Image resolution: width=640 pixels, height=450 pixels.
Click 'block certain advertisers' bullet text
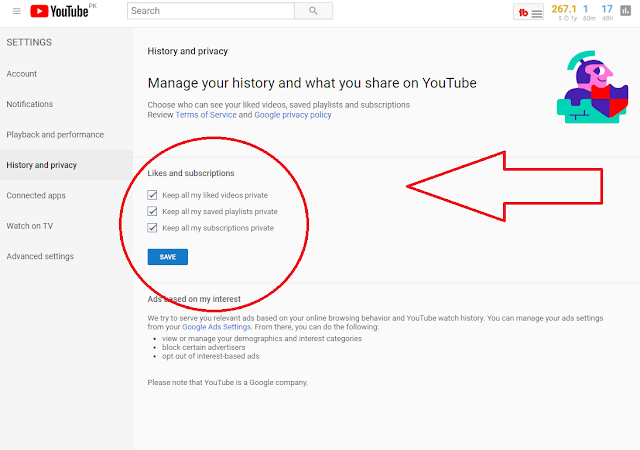tap(204, 348)
